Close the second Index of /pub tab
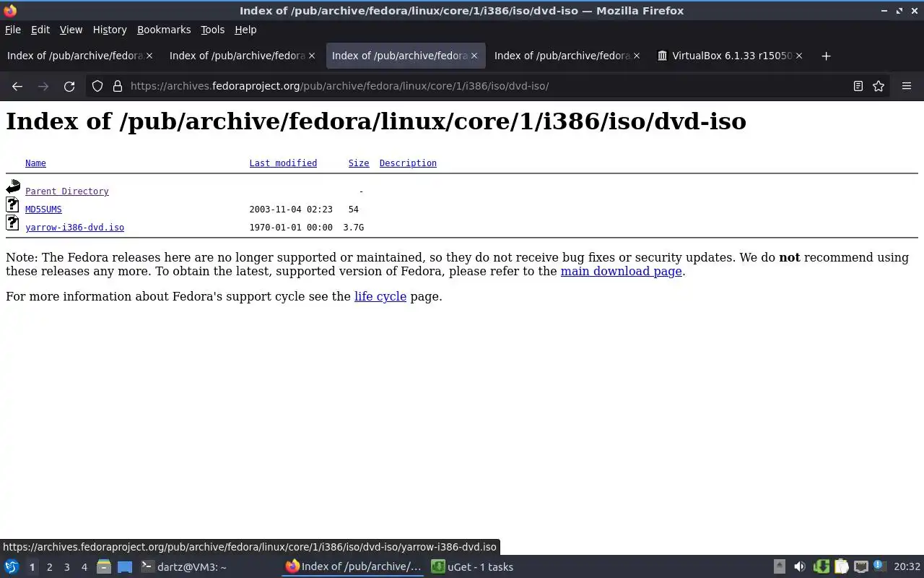Image resolution: width=924 pixels, height=578 pixels. [312, 56]
